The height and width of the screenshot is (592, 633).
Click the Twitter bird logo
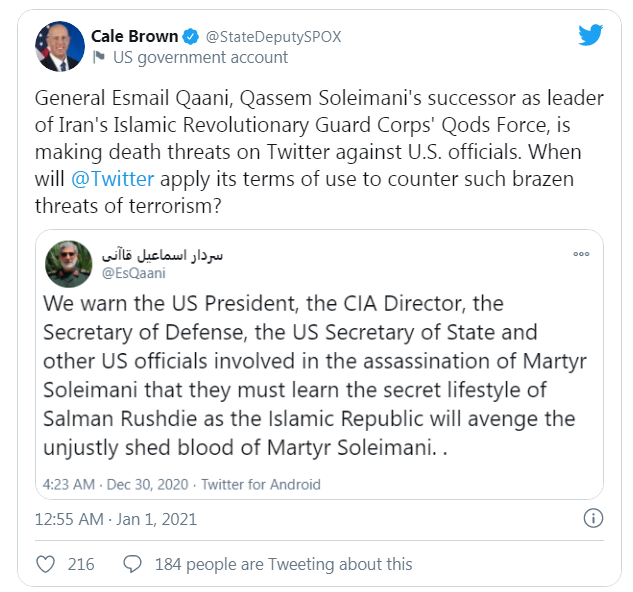coord(591,35)
